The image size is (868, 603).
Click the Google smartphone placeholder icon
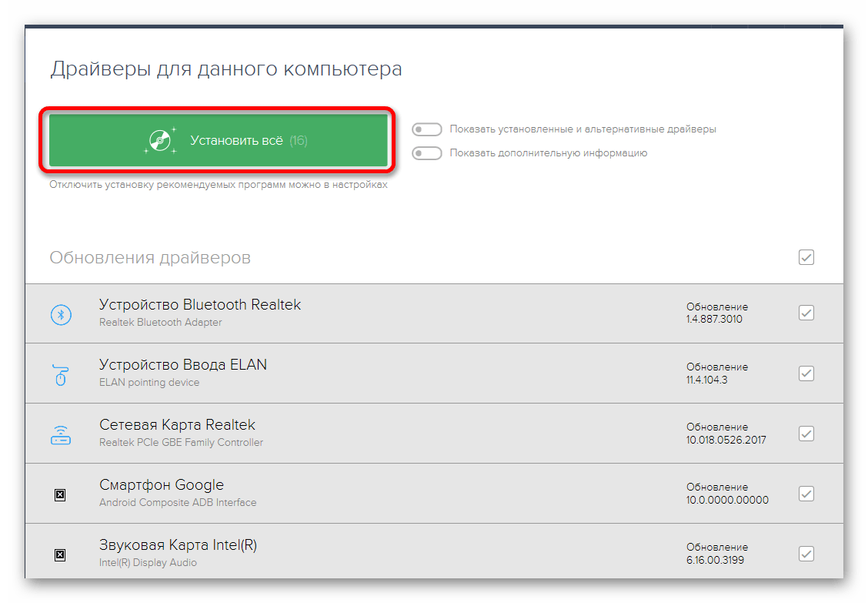point(61,494)
